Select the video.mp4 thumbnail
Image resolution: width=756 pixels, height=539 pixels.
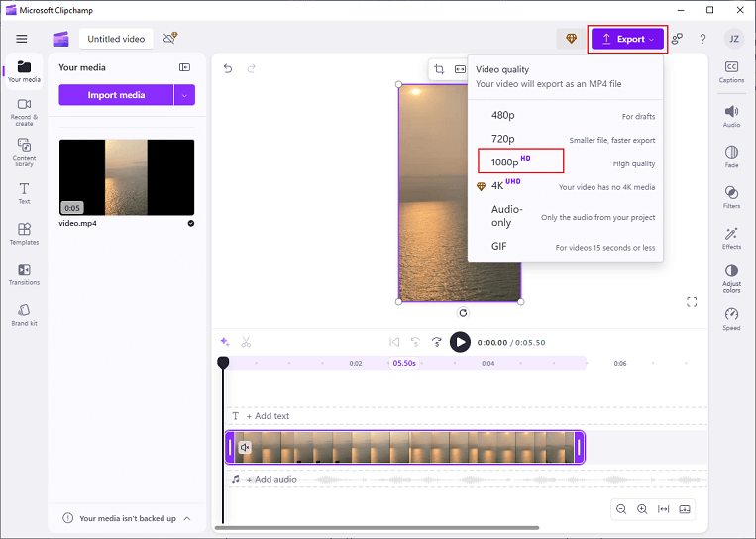tap(127, 177)
